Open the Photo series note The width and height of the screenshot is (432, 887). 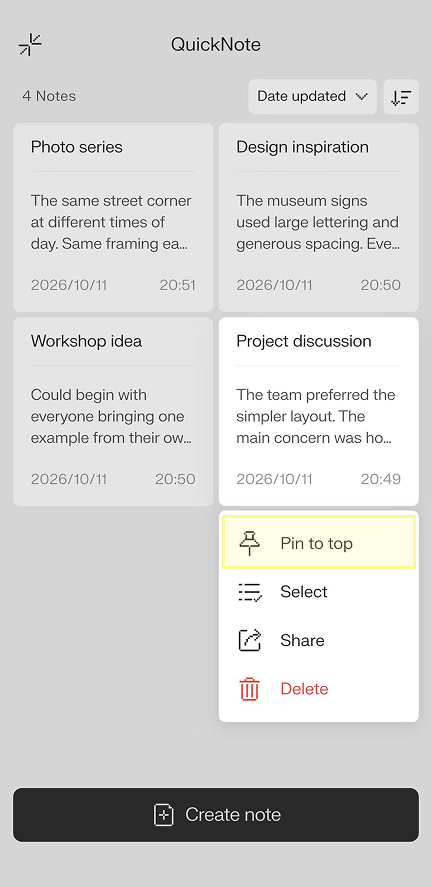coord(113,217)
